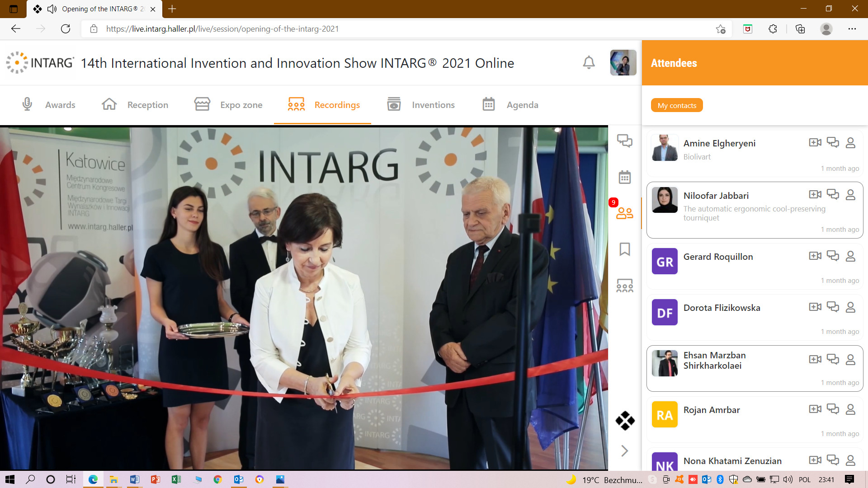Go back in the browser

point(16,29)
